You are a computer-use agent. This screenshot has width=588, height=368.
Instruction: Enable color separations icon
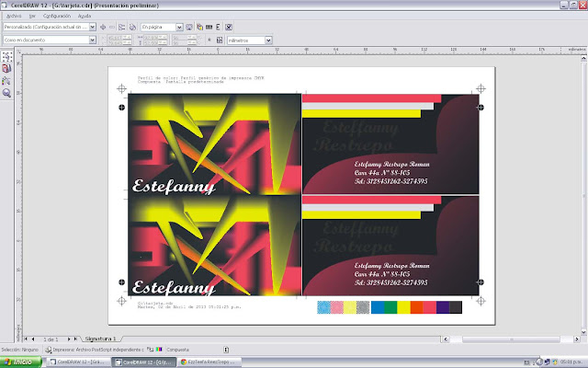199,27
